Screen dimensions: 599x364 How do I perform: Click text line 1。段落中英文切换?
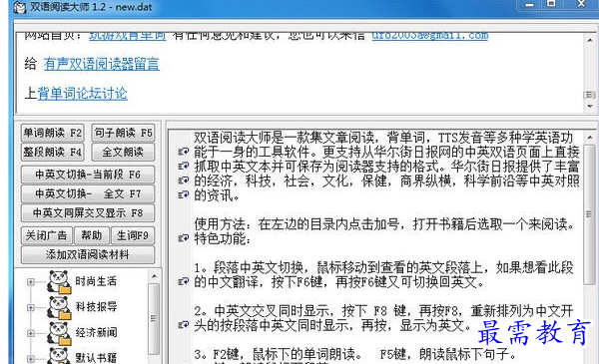tap(383, 267)
